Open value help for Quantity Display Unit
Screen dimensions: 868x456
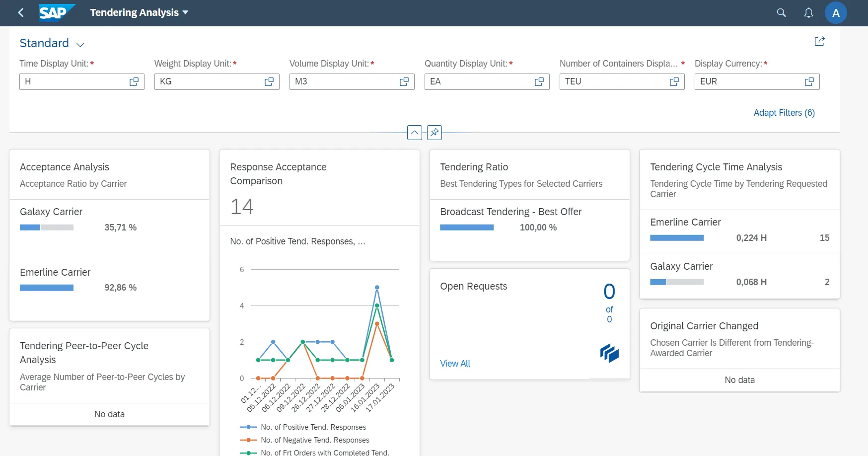coord(539,81)
